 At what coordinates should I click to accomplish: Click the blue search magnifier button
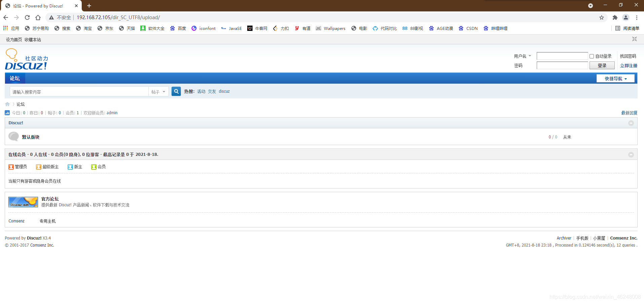click(x=176, y=91)
